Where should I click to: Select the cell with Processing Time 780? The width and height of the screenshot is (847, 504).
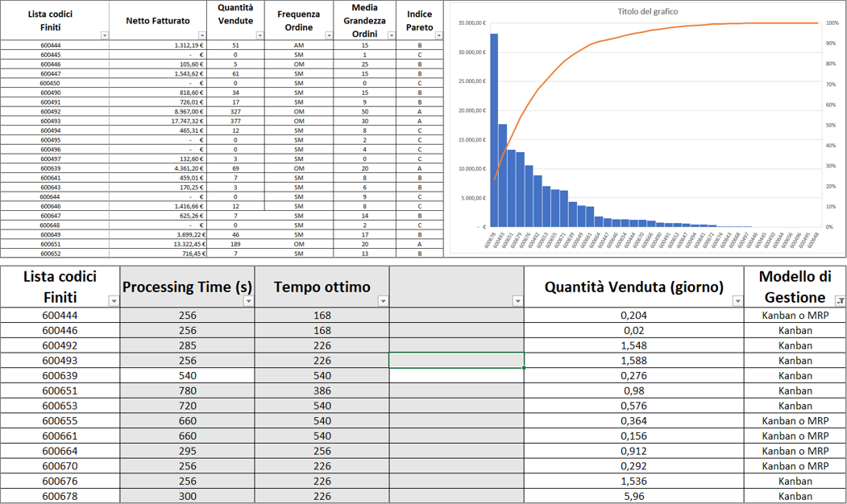coord(187,391)
